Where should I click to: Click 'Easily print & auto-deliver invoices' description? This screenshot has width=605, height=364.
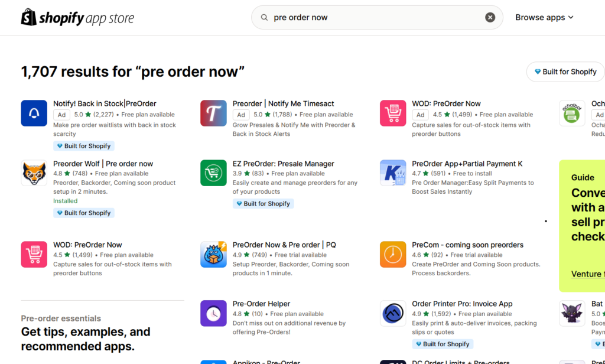(474, 328)
